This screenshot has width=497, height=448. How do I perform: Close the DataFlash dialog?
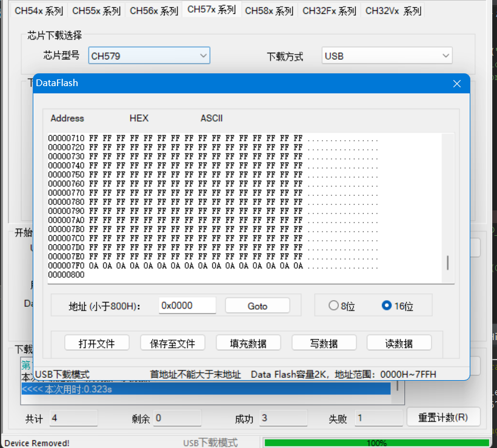(x=456, y=84)
